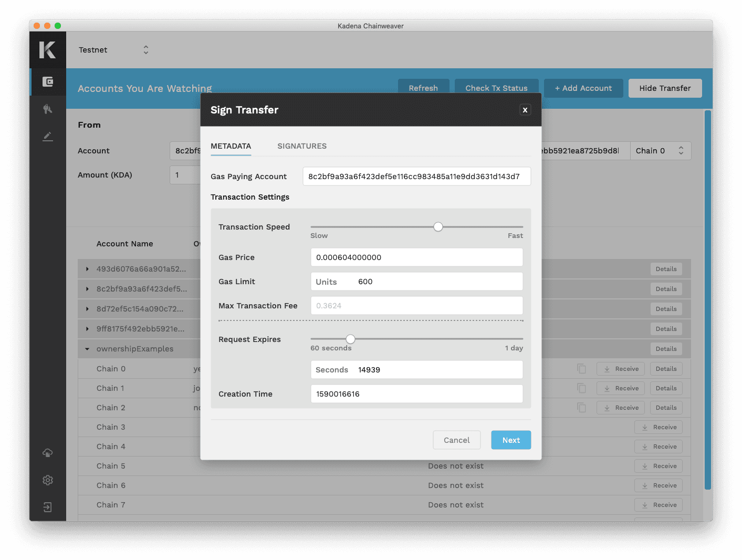Screen dimensions: 742x560
Task: Open the Accounts wallet sidebar icon
Action: click(48, 81)
